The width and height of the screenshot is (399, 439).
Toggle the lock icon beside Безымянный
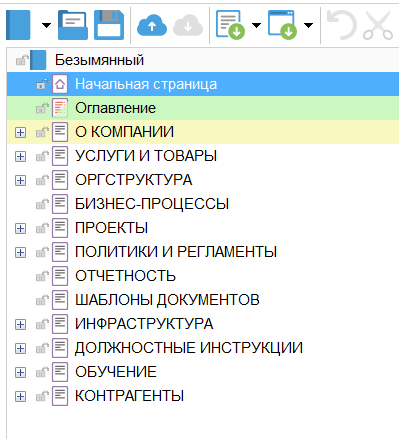[x=22, y=60]
